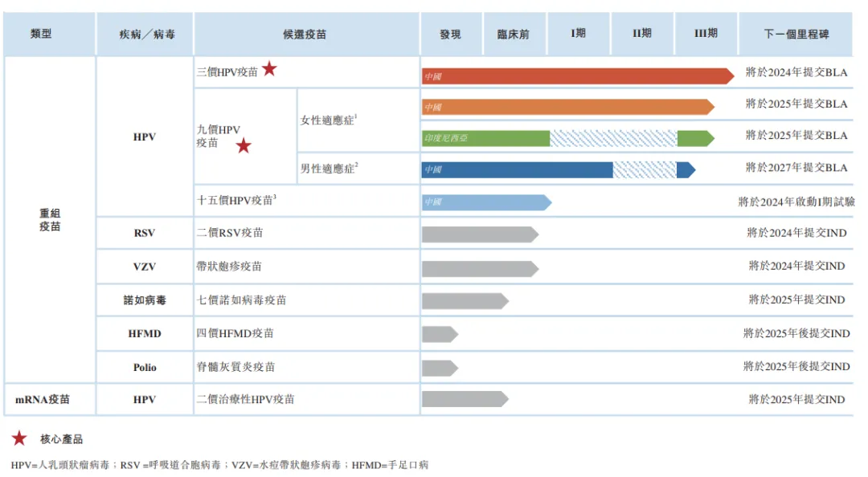Click the 帶狀皰疹疫苗 candidate name
Image resolution: width=868 pixels, height=477 pixels.
coord(229,266)
